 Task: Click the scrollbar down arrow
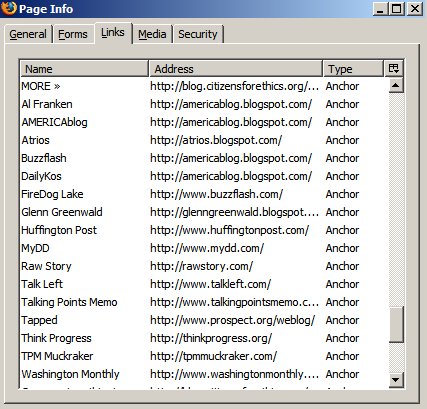click(x=396, y=379)
